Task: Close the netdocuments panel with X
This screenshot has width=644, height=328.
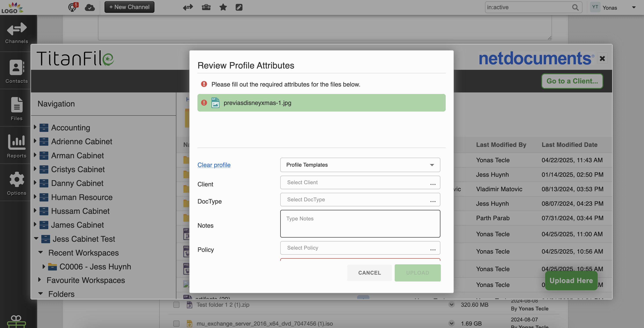Action: tap(602, 58)
